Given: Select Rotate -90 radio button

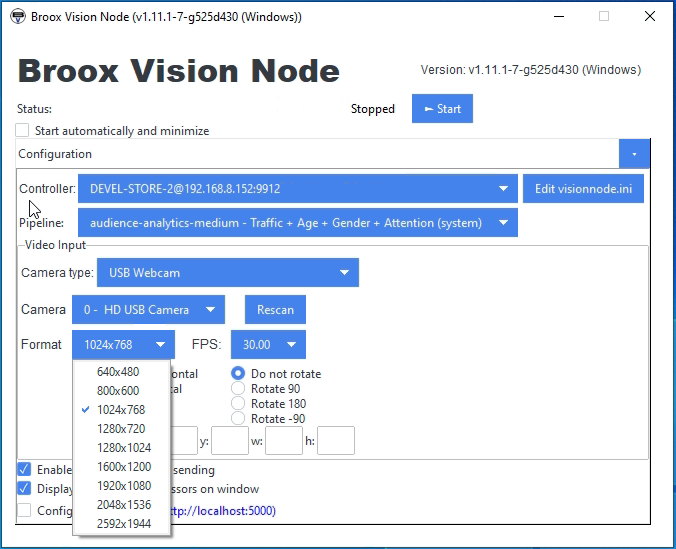Looking at the screenshot, I should point(238,418).
